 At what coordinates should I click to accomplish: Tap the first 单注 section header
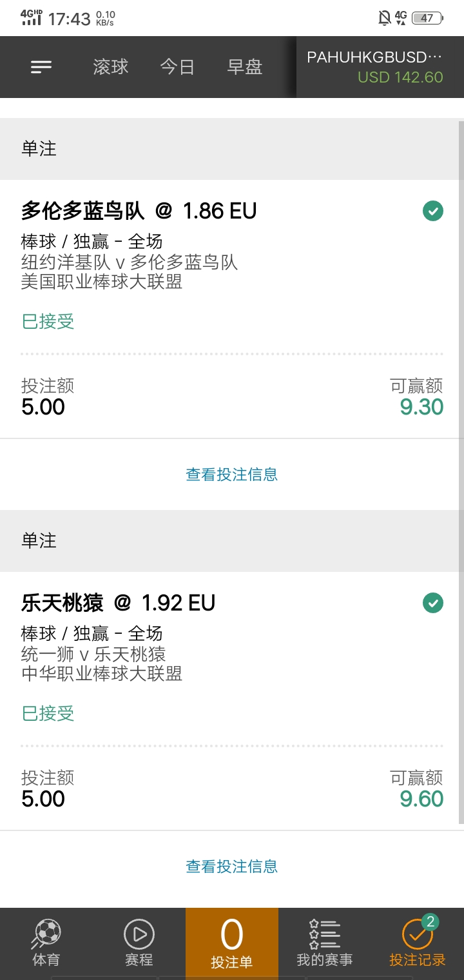(232, 149)
